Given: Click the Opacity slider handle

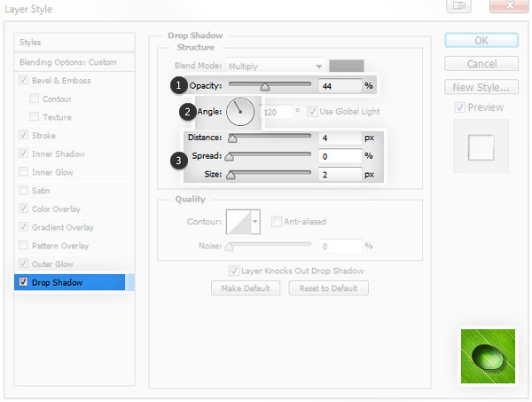Looking at the screenshot, I should (265, 87).
